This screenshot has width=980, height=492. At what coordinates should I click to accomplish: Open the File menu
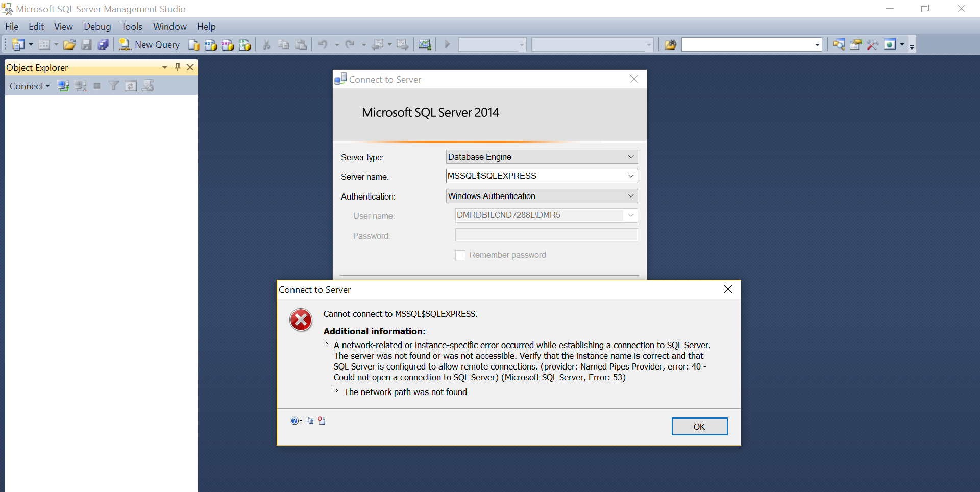[12, 27]
